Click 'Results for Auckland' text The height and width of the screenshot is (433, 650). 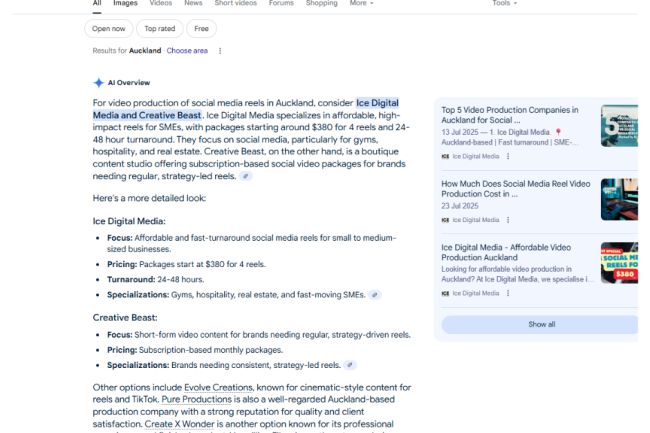coord(127,51)
